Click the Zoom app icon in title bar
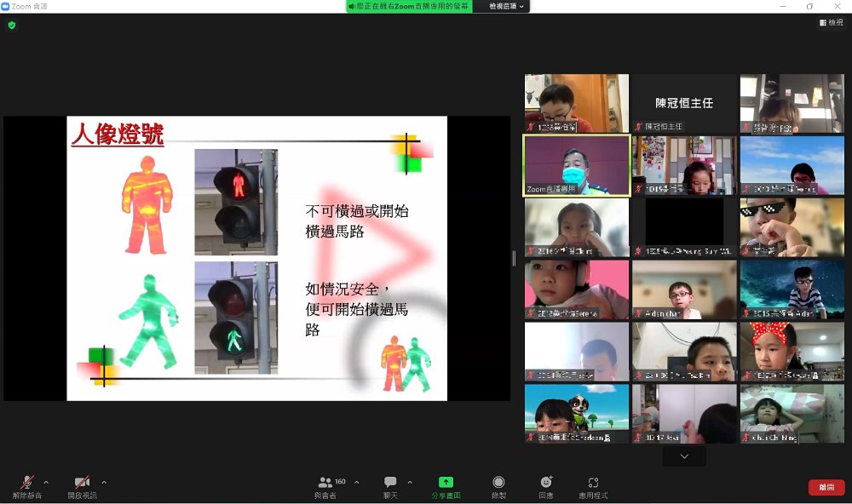Viewport: 852px width, 504px height. tap(5, 6)
